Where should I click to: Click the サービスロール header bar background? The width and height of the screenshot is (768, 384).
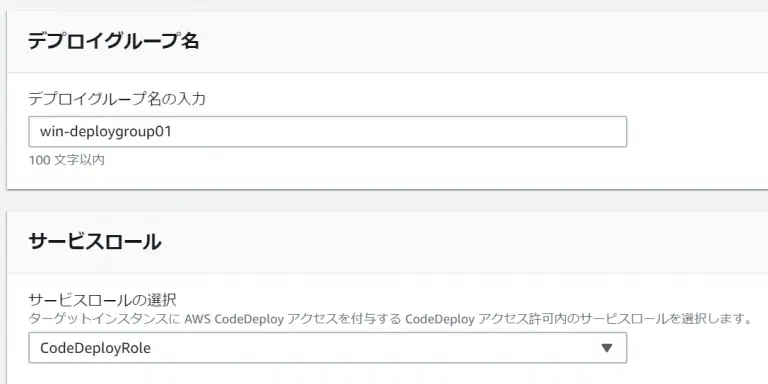pyautogui.click(x=441, y=242)
